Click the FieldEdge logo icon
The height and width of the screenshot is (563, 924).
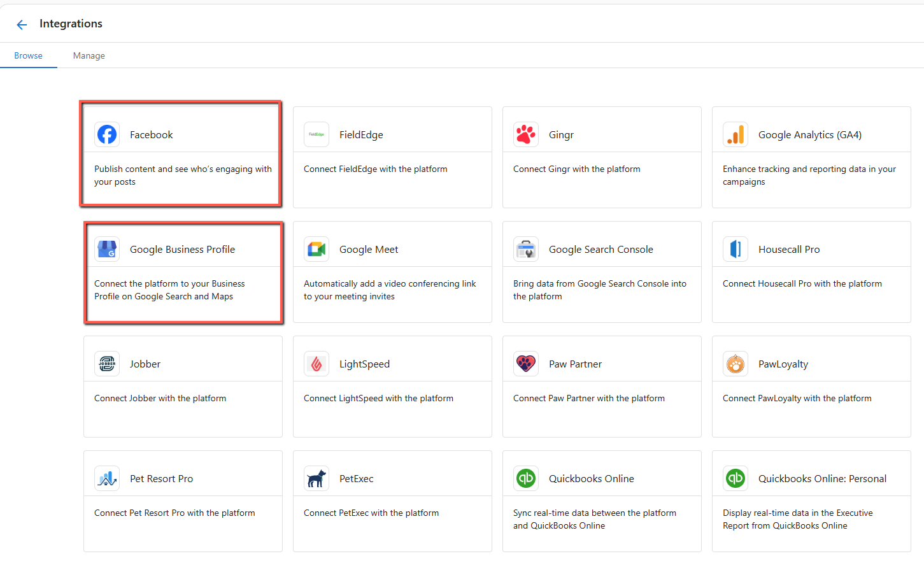click(x=316, y=134)
